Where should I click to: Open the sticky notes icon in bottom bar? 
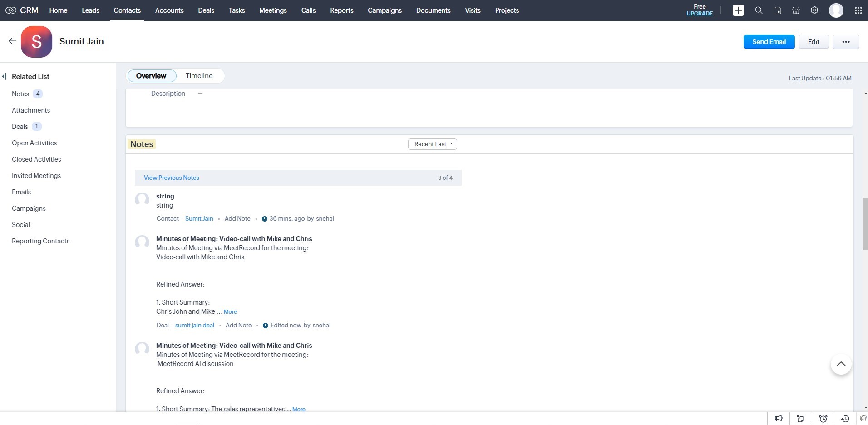[x=800, y=419]
